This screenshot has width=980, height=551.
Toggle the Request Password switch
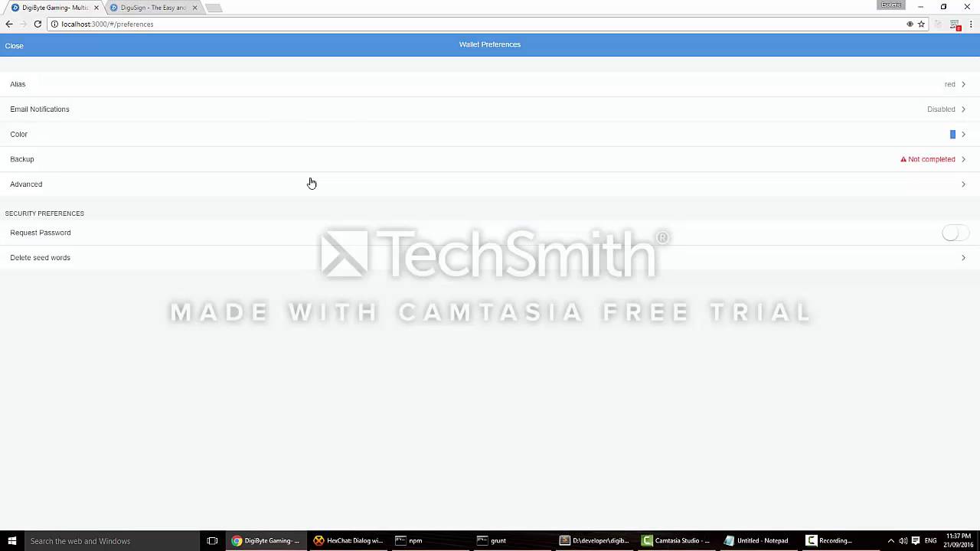(x=954, y=233)
